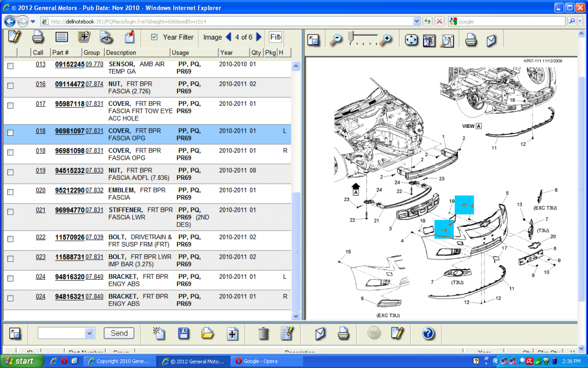Click the pane resize icon left of the Send dropdown
This screenshot has width=588, height=368.
click(x=15, y=334)
